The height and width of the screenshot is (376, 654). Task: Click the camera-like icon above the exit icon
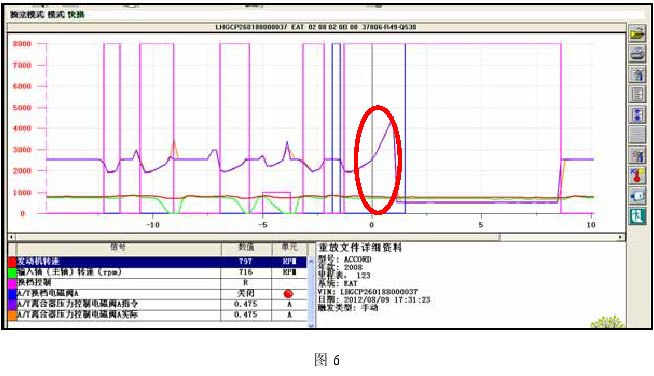[637, 196]
